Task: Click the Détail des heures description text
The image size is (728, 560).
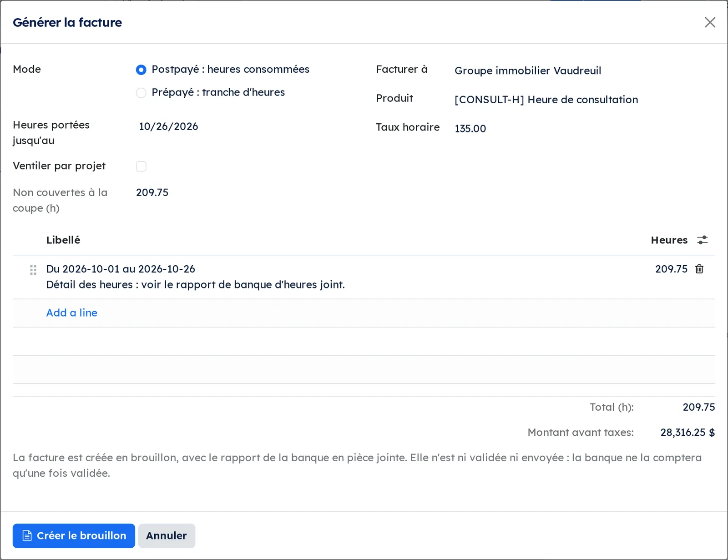Action: pyautogui.click(x=196, y=285)
